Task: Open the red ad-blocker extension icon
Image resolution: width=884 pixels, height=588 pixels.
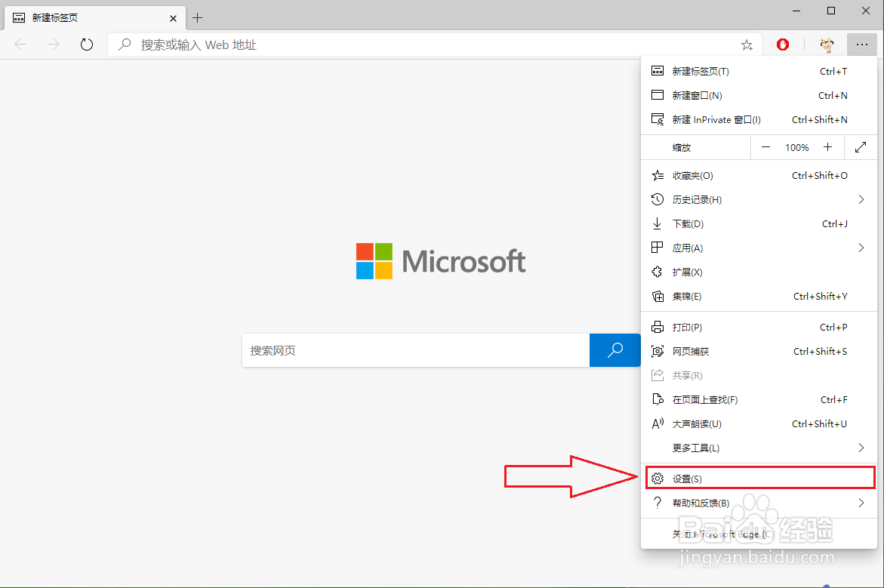Action: coord(783,45)
